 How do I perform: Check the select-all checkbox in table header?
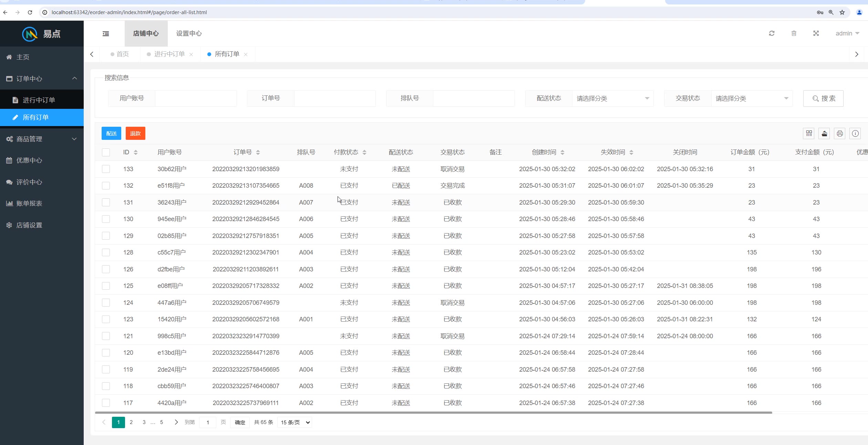[106, 152]
